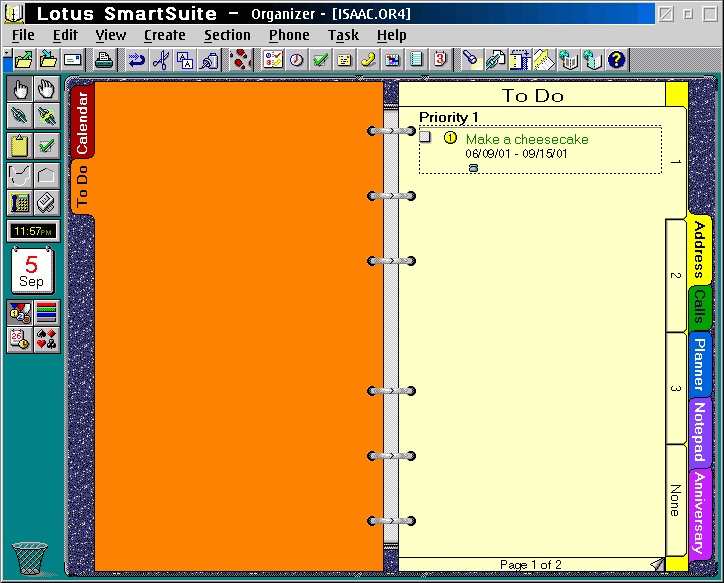The height and width of the screenshot is (583, 724).
Task: Click the create task checklist icon
Action: coord(272,60)
